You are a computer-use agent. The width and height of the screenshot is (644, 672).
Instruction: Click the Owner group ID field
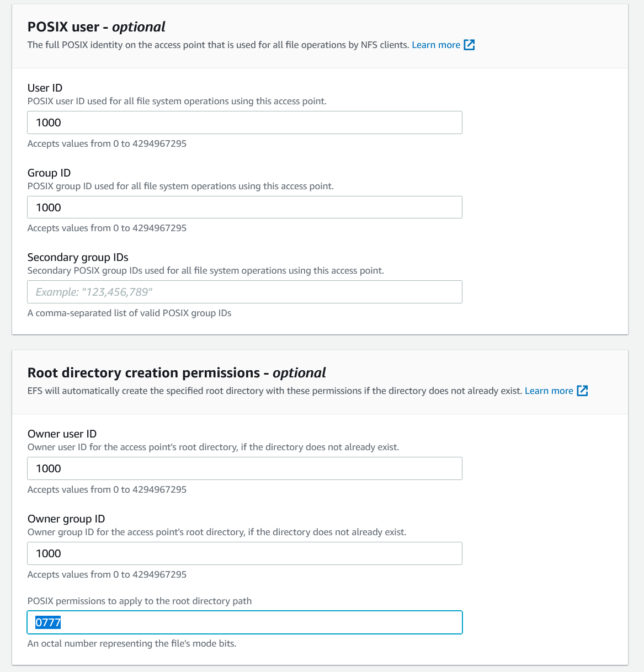point(244,553)
